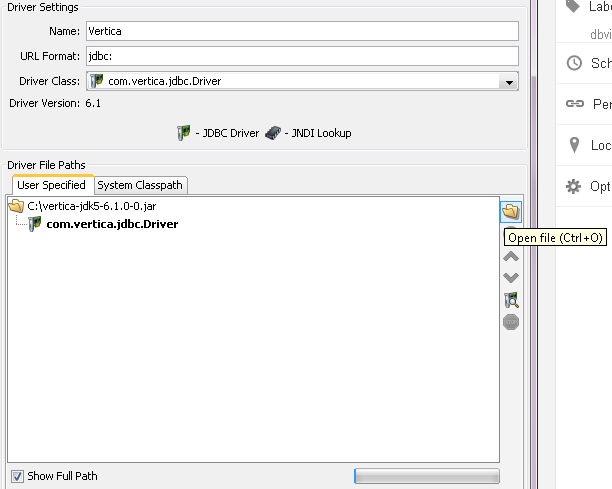This screenshot has height=489, width=612.
Task: Click the Open file folder icon
Action: (x=511, y=212)
